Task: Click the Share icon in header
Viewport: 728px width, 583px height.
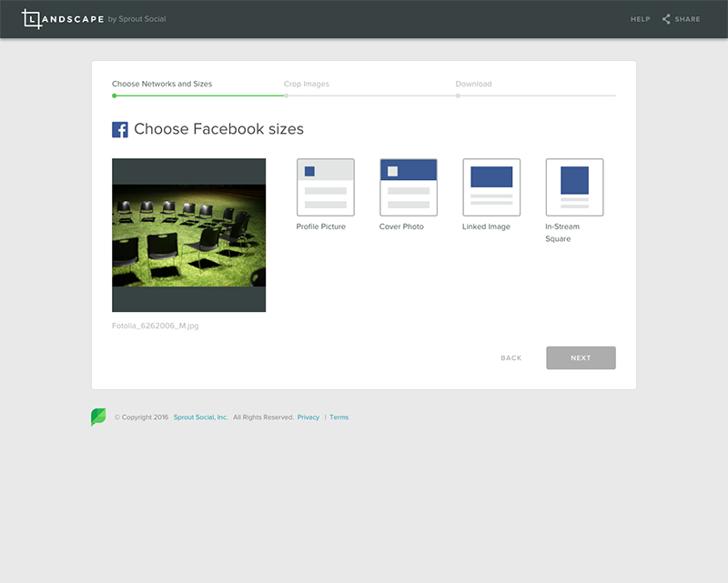Action: pos(666,19)
